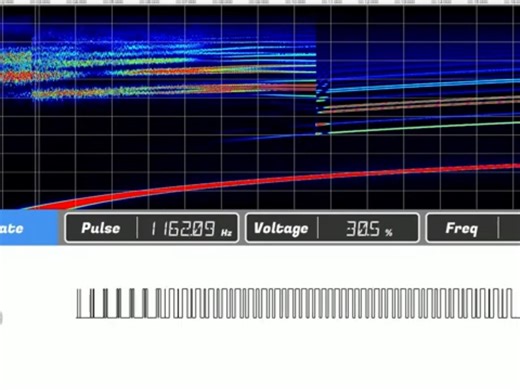This screenshot has width=520, height=390.
Task: Click the Freq label text
Action: [462, 229]
